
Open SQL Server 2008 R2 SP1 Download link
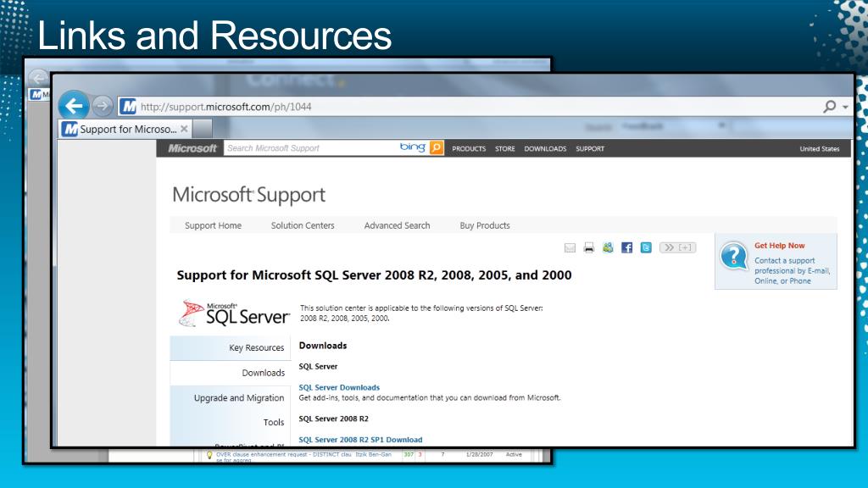360,440
